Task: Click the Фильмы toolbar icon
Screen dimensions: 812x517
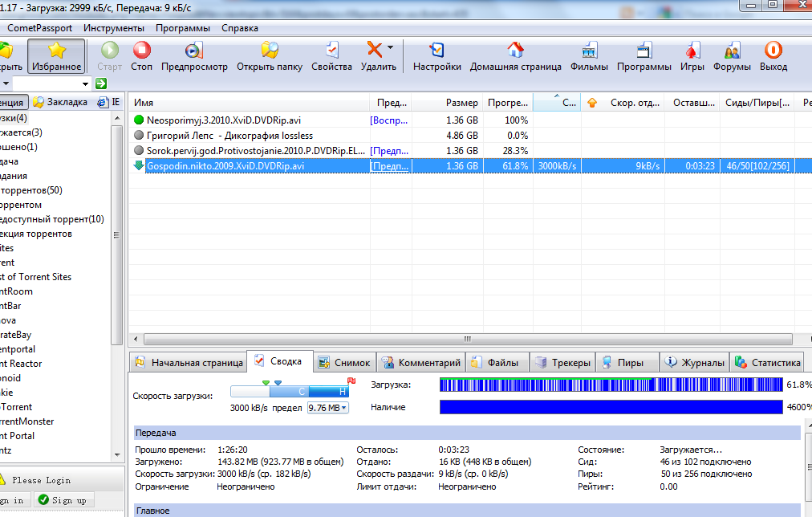Action: tap(589, 57)
